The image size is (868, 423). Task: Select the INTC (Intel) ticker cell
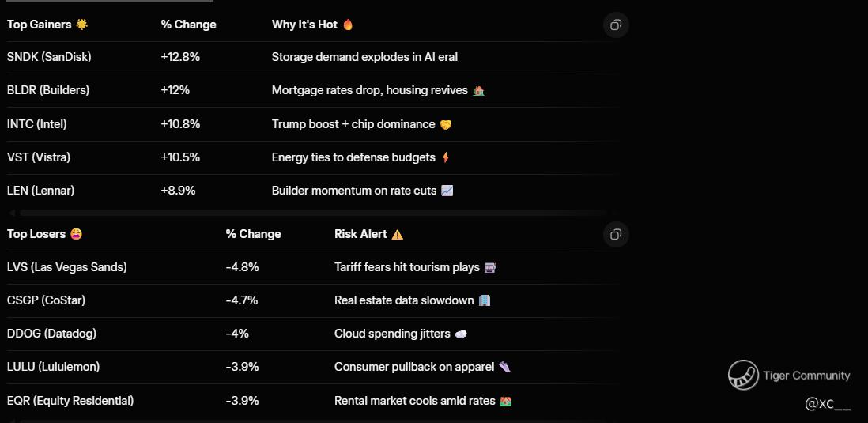tap(37, 124)
